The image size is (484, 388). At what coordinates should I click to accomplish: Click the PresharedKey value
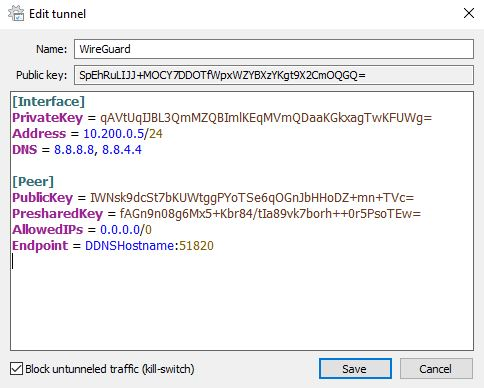(270, 214)
